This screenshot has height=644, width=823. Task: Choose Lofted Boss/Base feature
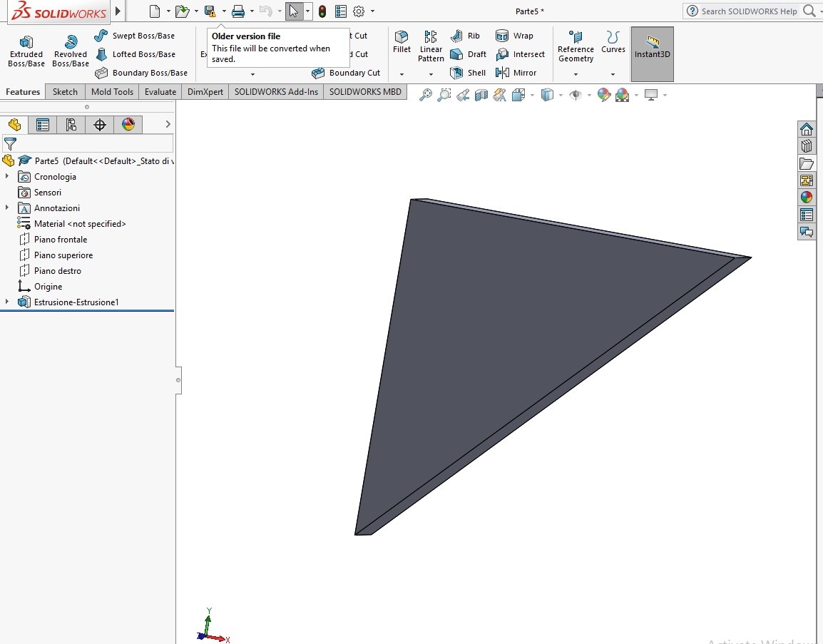click(x=136, y=54)
